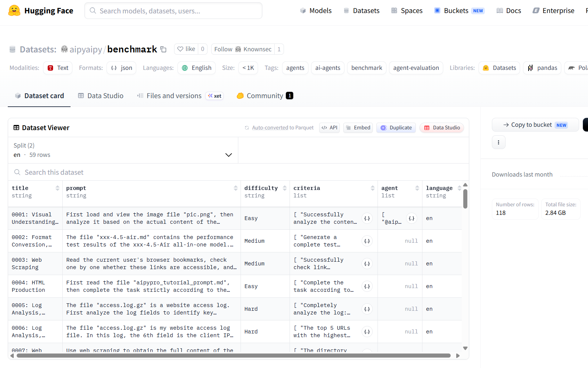The height and width of the screenshot is (368, 588).
Task: Click the API button in Dataset Viewer
Action: coord(330,128)
